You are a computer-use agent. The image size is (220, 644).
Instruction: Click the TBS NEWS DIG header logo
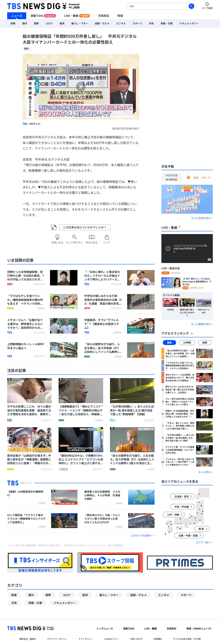click(x=43, y=6)
